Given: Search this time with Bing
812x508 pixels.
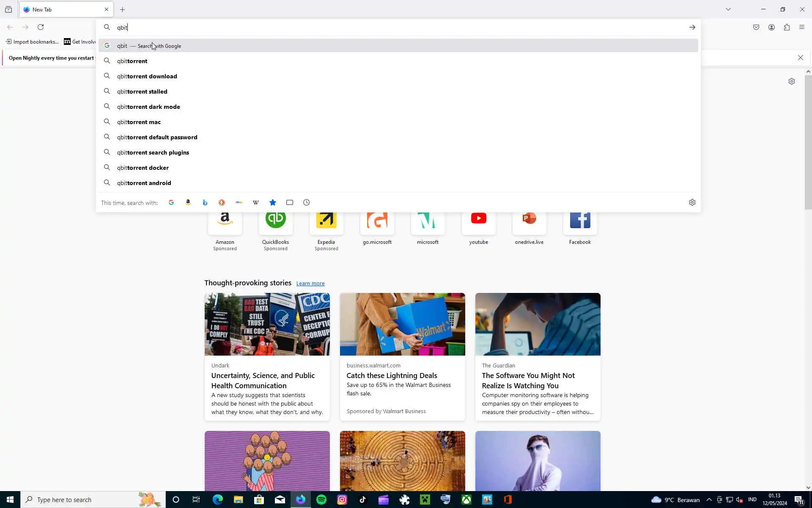Looking at the screenshot, I should [x=205, y=203].
